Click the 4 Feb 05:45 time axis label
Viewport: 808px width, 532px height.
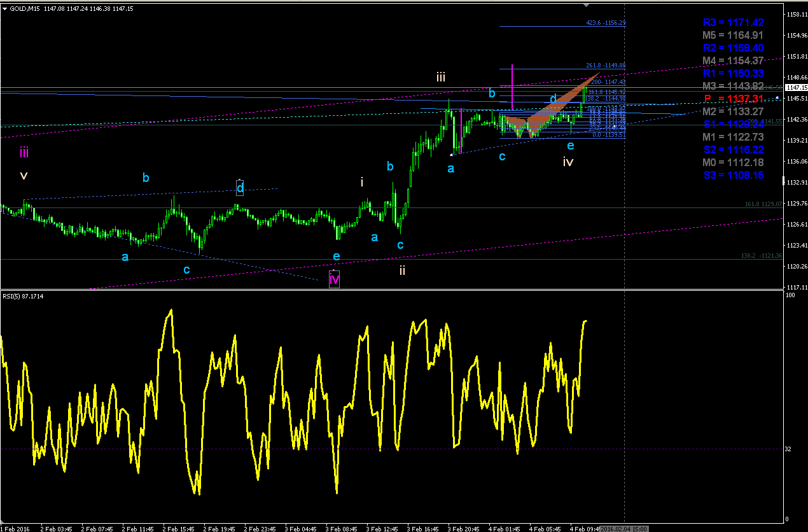545,528
